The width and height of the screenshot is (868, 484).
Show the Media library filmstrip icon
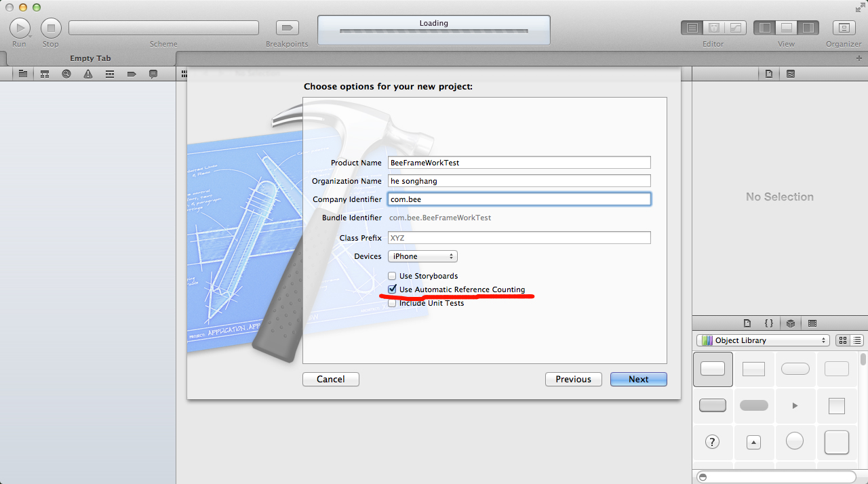pos(812,323)
